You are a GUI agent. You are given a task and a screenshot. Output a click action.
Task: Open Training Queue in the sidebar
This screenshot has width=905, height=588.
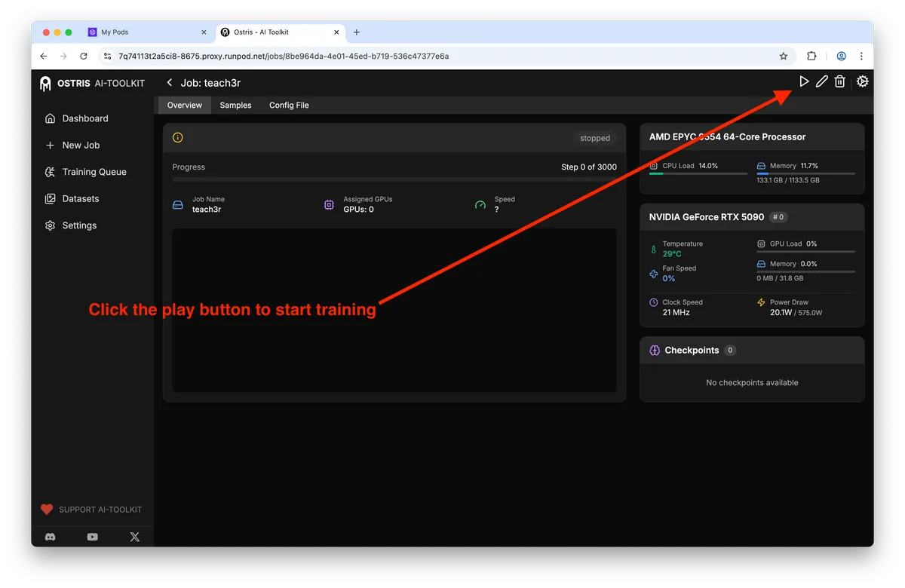point(93,172)
